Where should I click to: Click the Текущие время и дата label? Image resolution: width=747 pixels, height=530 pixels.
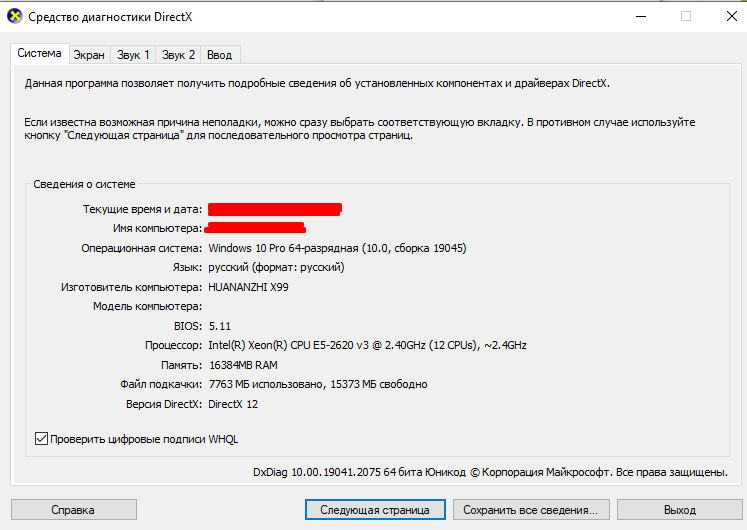click(142, 209)
